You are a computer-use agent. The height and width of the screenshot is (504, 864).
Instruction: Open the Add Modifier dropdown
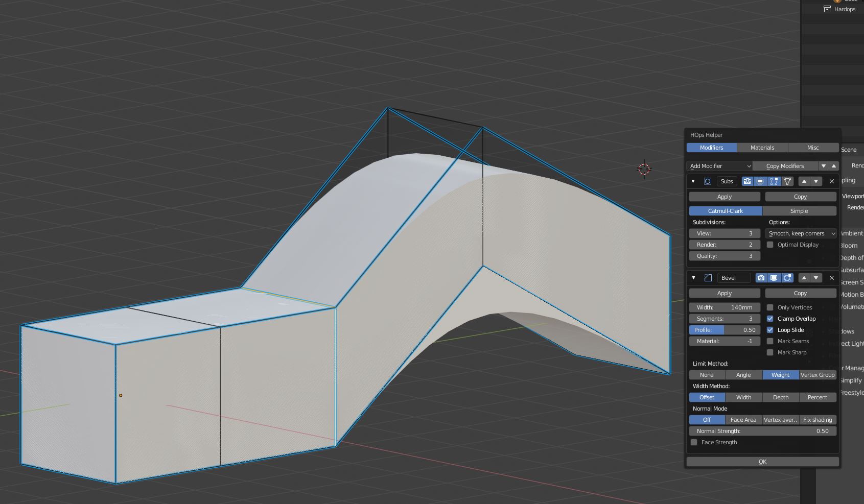719,166
